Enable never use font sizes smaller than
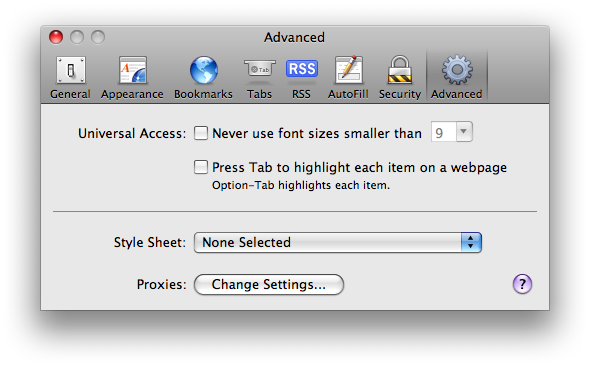Image resolution: width=590 pixels, height=366 pixels. click(x=201, y=133)
